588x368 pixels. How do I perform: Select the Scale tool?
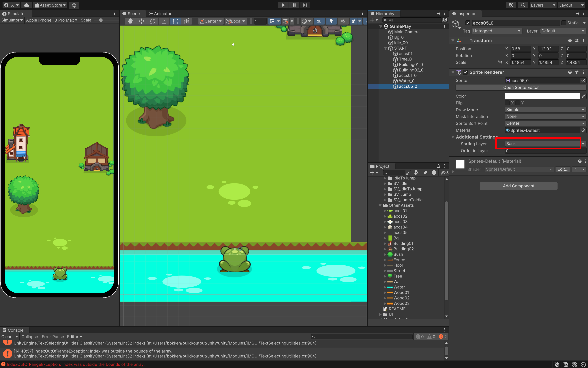pos(164,21)
